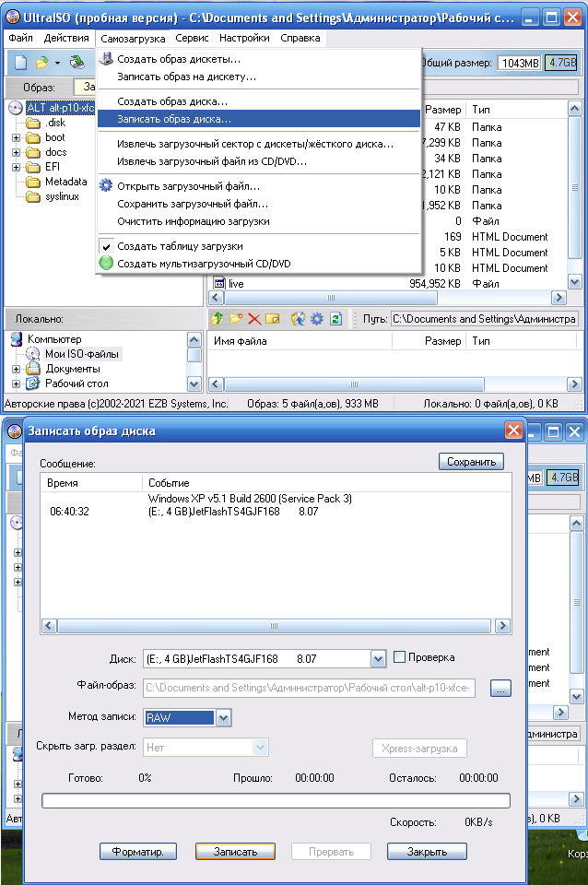The image size is (588, 885).
Task: Select the .disk folder in image tree
Action: point(55,123)
